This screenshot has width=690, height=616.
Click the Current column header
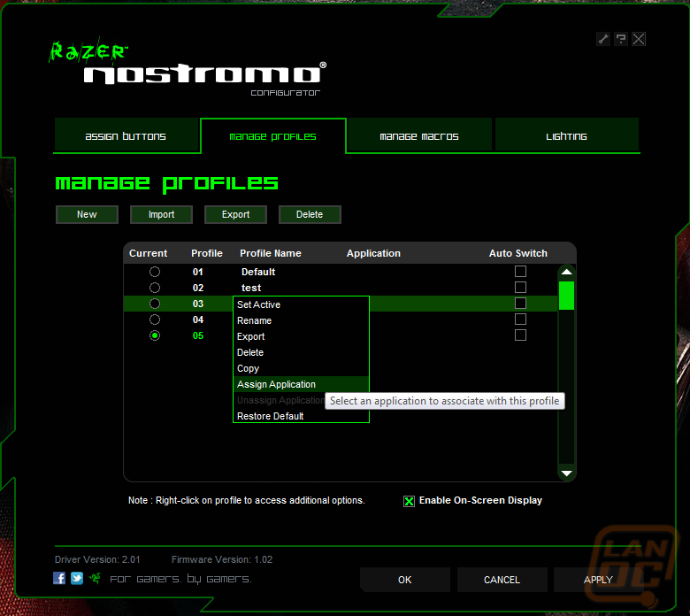click(149, 253)
